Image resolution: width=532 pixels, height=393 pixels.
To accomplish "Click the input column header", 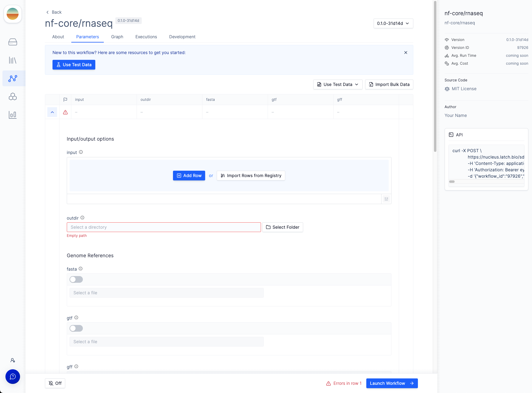I will click(x=104, y=100).
